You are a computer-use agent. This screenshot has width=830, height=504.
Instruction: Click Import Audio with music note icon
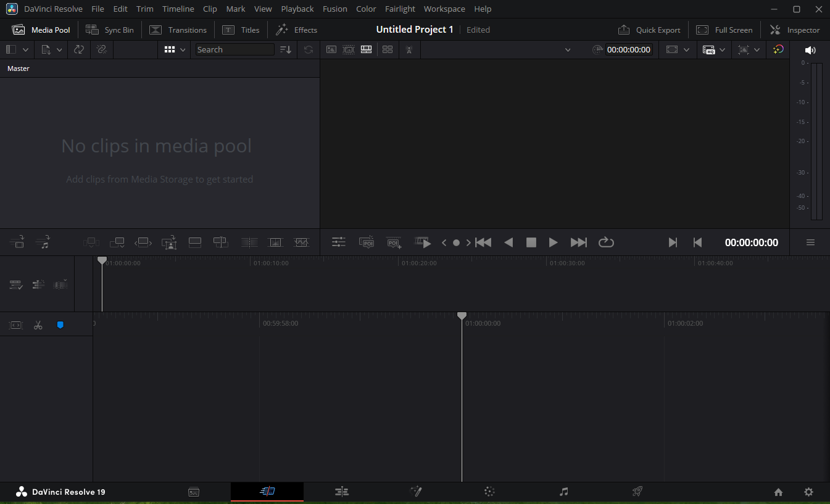tap(43, 242)
